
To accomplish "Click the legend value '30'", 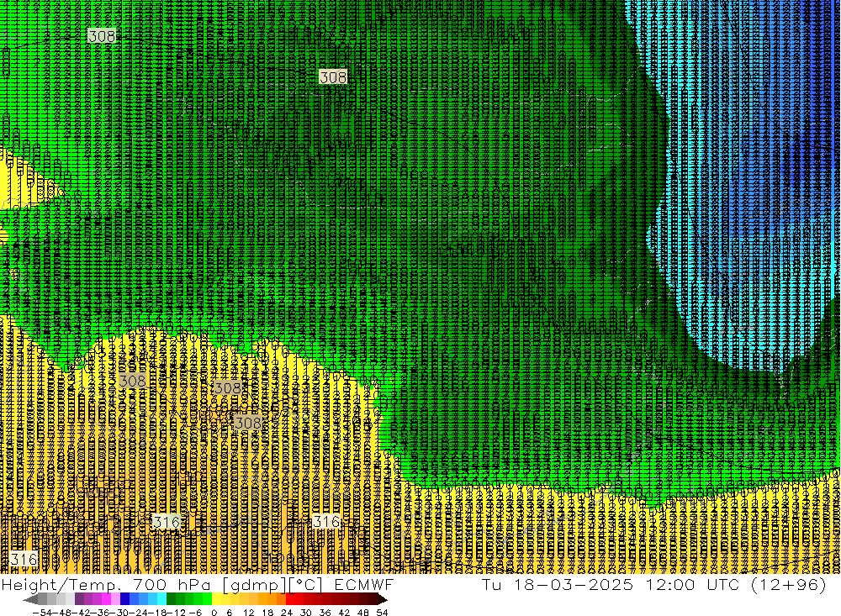I will click(x=306, y=613).
